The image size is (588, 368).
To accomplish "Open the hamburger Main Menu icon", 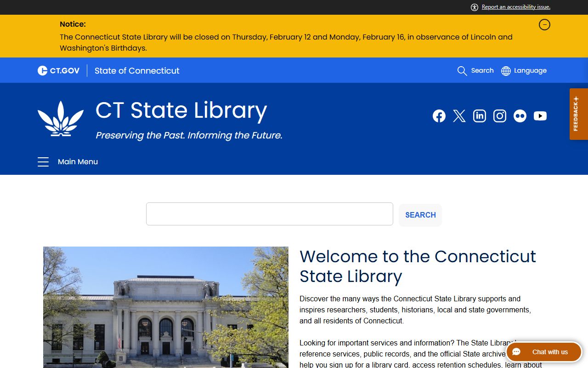I will pyautogui.click(x=43, y=162).
